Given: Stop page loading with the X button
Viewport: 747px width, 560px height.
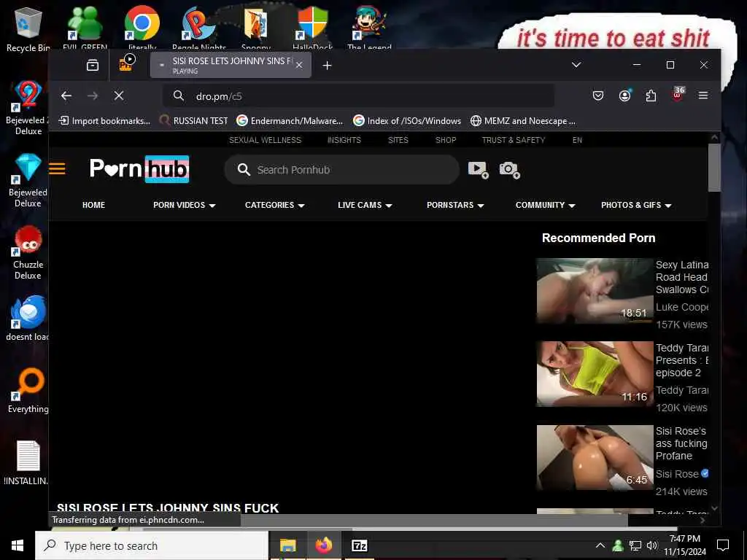Looking at the screenshot, I should pos(119,96).
